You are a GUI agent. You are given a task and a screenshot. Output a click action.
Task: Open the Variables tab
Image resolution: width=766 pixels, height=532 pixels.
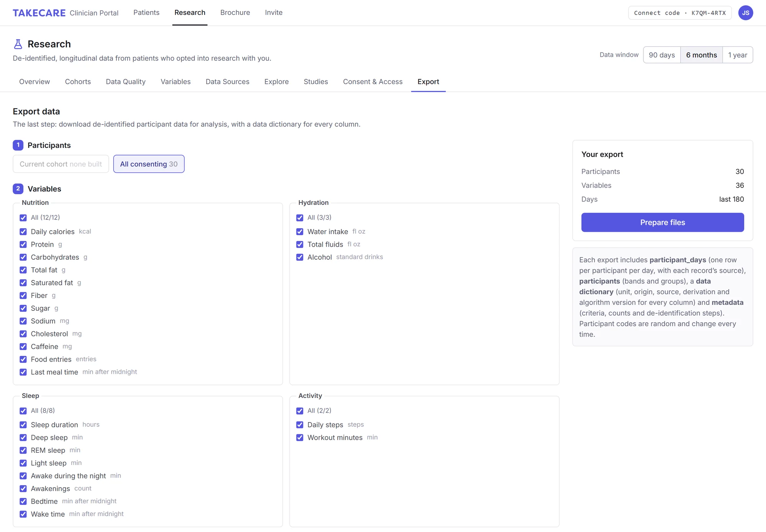coord(175,82)
